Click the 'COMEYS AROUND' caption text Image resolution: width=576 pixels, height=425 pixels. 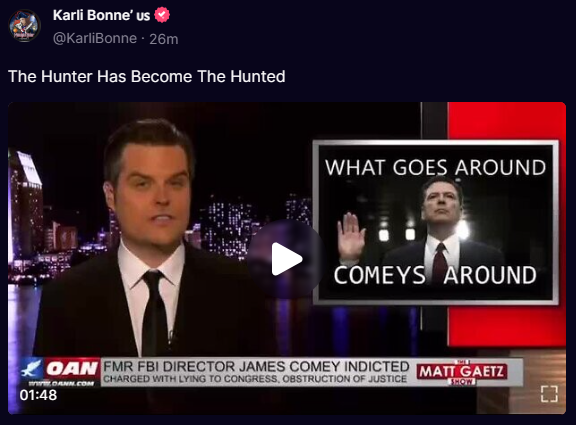(x=435, y=275)
